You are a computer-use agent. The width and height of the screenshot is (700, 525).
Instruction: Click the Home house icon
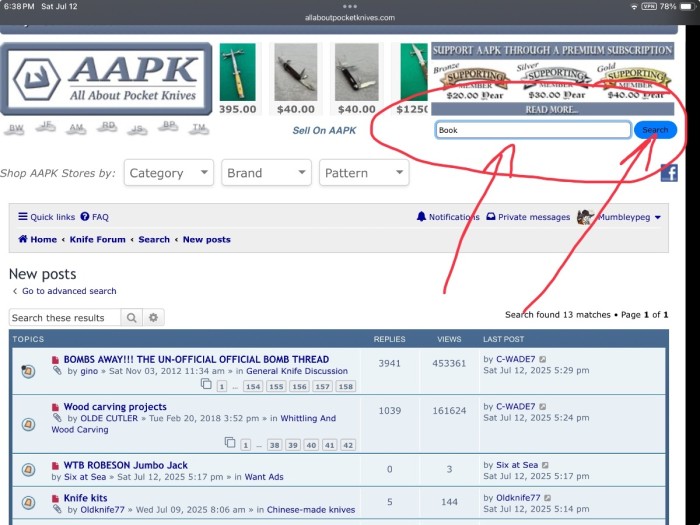click(23, 239)
